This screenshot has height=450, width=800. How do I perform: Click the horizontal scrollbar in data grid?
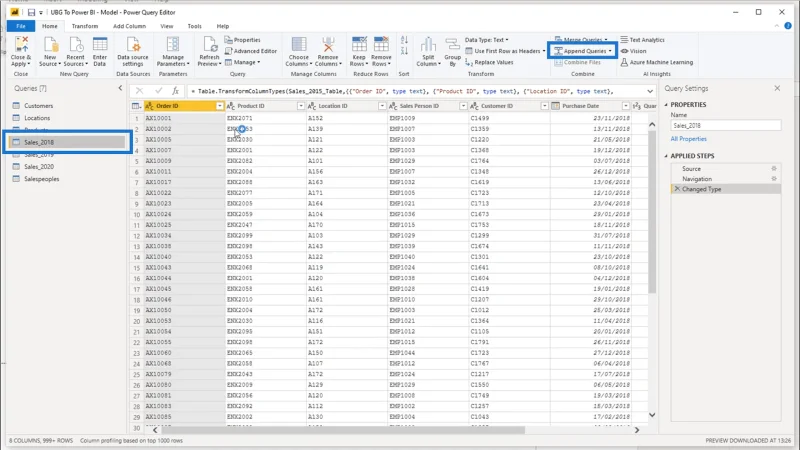(343, 430)
